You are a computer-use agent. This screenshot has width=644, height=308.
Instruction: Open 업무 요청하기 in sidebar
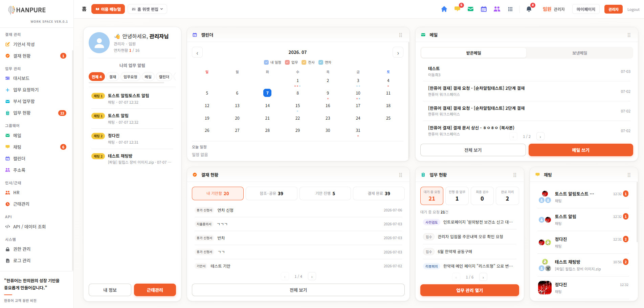36,90
